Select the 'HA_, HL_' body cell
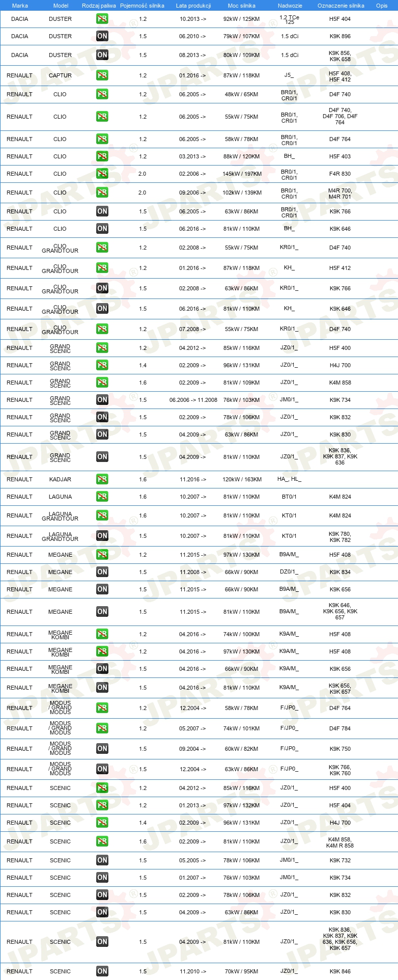Image resolution: width=398 pixels, height=980 pixels. click(289, 479)
